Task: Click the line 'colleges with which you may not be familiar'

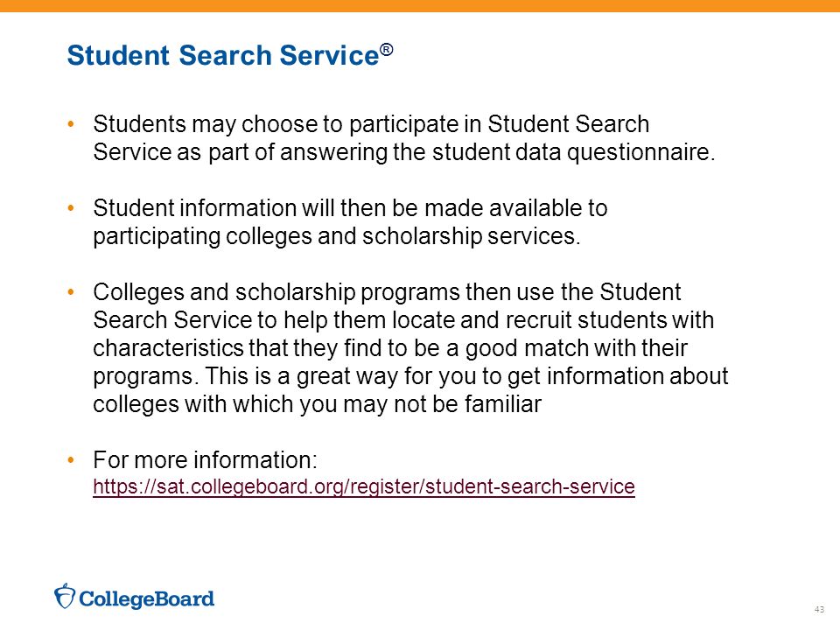Action: [317, 404]
